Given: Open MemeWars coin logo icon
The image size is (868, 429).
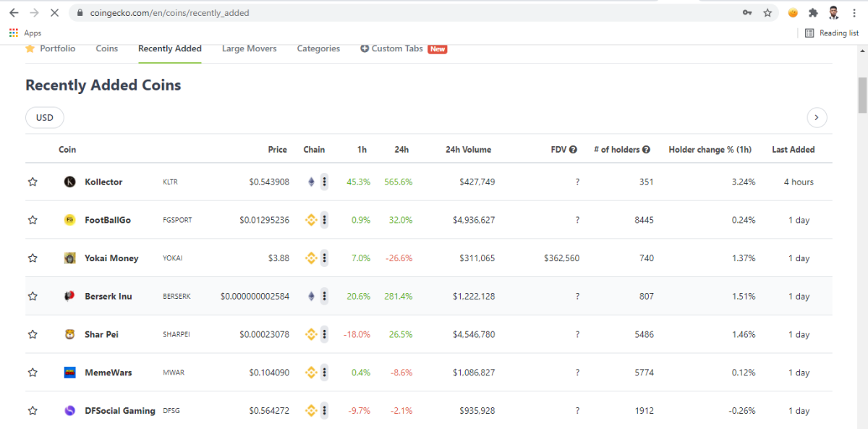Looking at the screenshot, I should tap(70, 373).
